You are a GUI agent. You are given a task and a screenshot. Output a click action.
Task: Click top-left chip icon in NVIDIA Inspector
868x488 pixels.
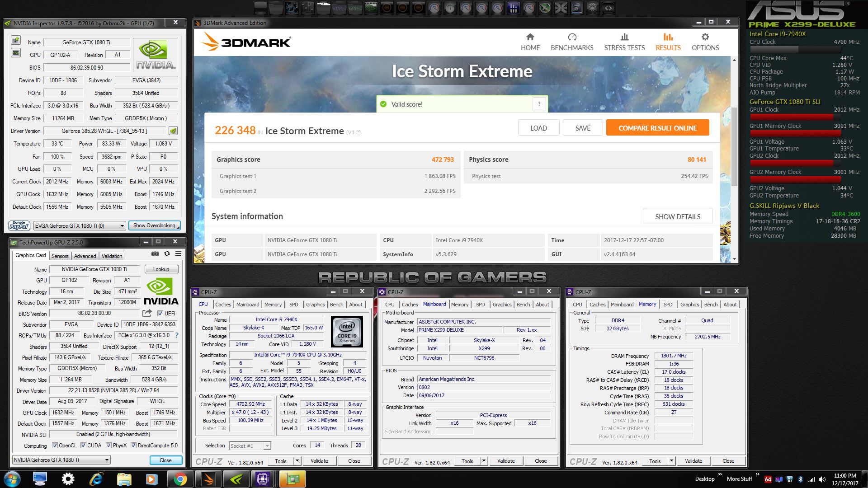[16, 41]
